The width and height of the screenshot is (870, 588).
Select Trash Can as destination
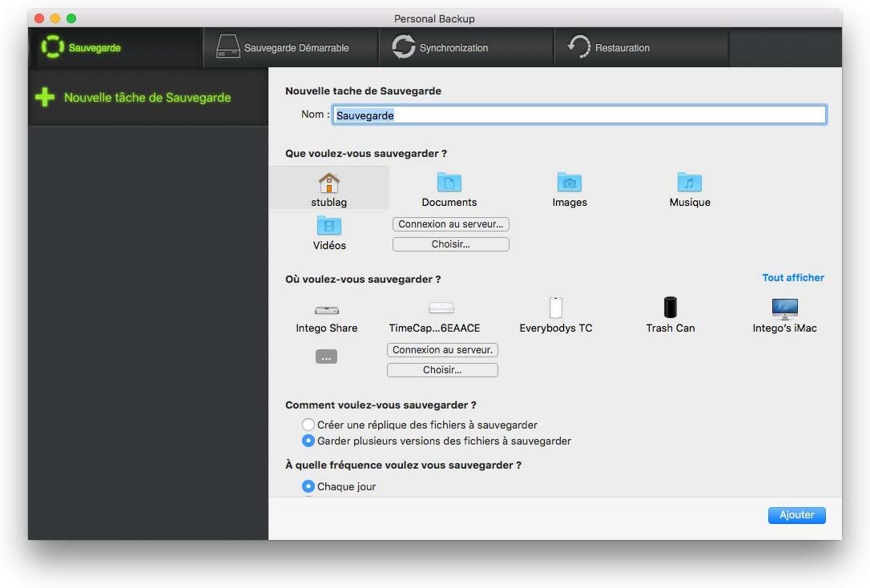[670, 315]
